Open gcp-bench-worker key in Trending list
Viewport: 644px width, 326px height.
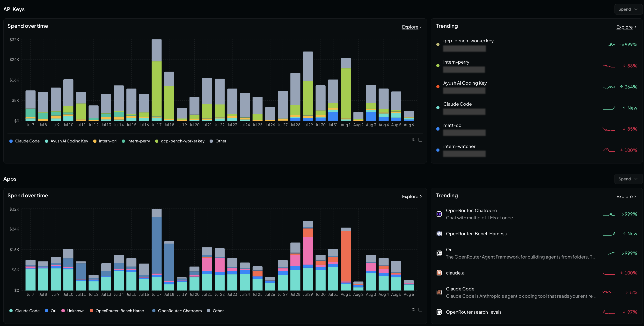click(x=537, y=44)
